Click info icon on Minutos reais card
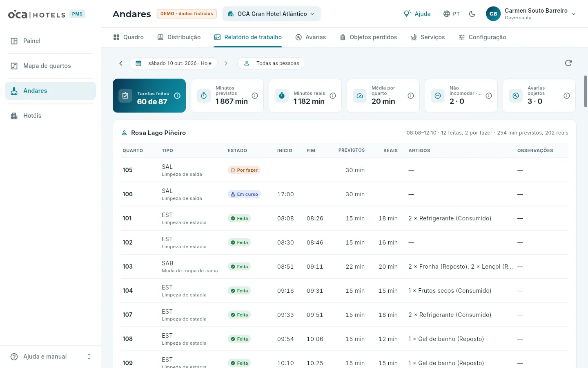The height and width of the screenshot is (368, 588). pyautogui.click(x=333, y=96)
